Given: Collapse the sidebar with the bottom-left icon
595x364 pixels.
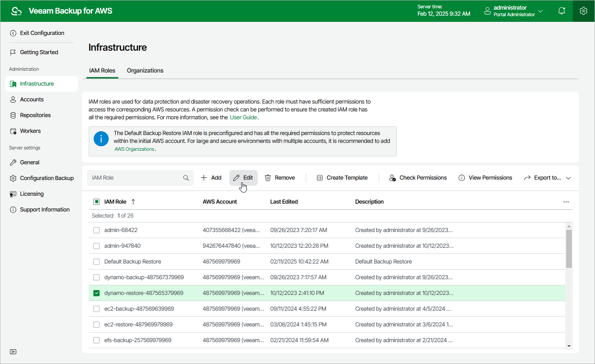Looking at the screenshot, I should (13, 352).
